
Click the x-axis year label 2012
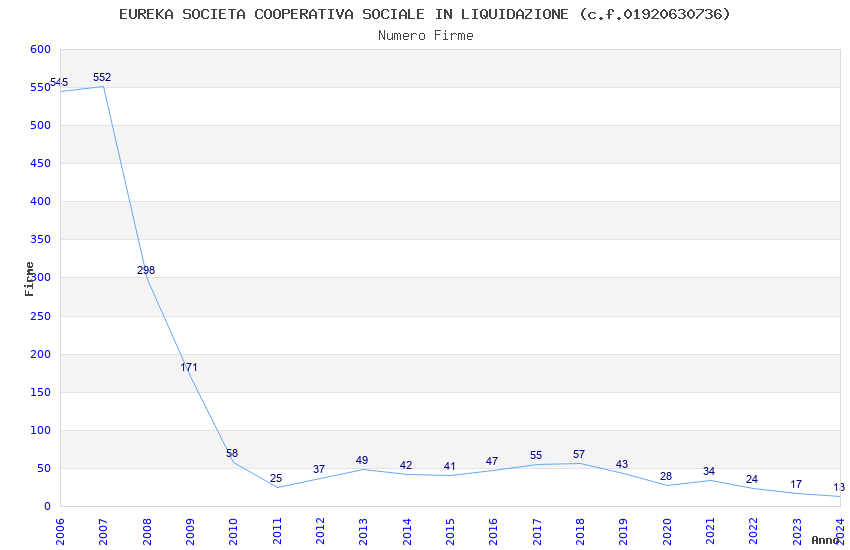[320, 531]
